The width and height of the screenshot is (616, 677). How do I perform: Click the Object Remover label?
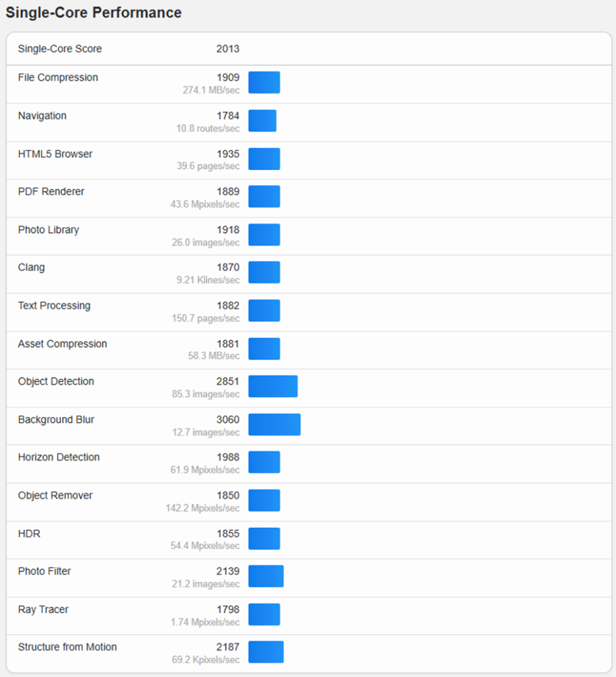(56, 495)
